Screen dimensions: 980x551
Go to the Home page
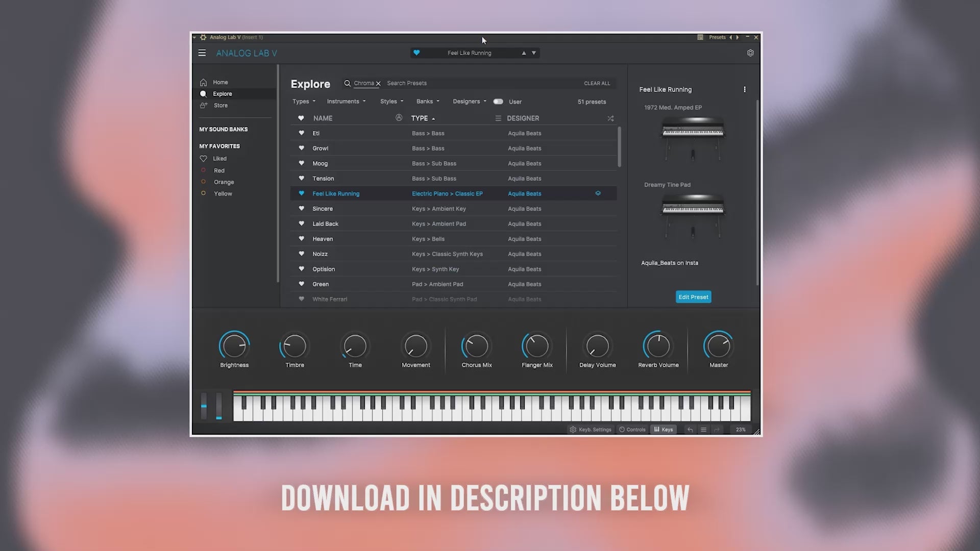(220, 82)
